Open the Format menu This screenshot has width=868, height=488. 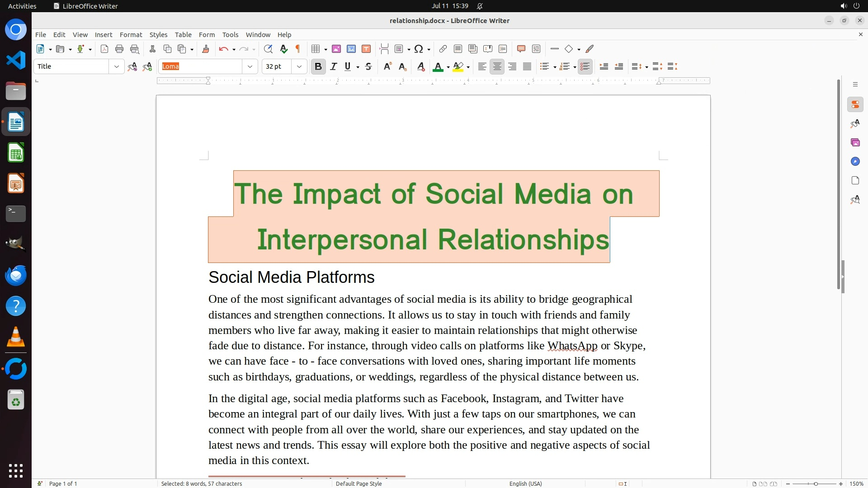pos(131,35)
